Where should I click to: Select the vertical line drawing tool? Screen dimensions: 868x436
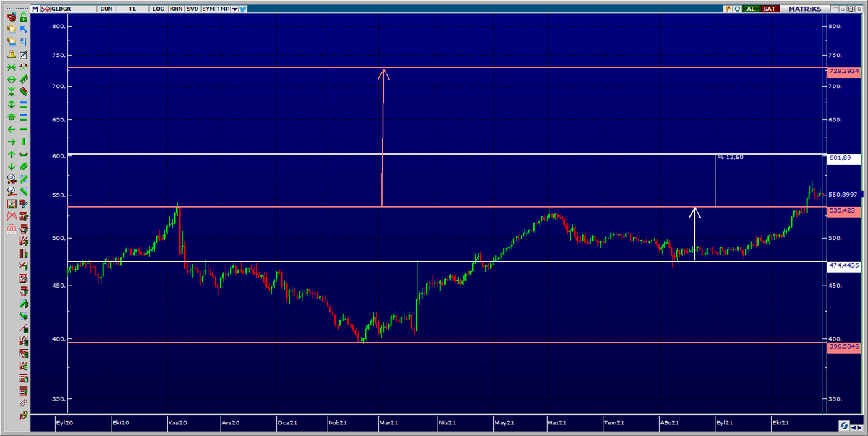click(x=24, y=141)
